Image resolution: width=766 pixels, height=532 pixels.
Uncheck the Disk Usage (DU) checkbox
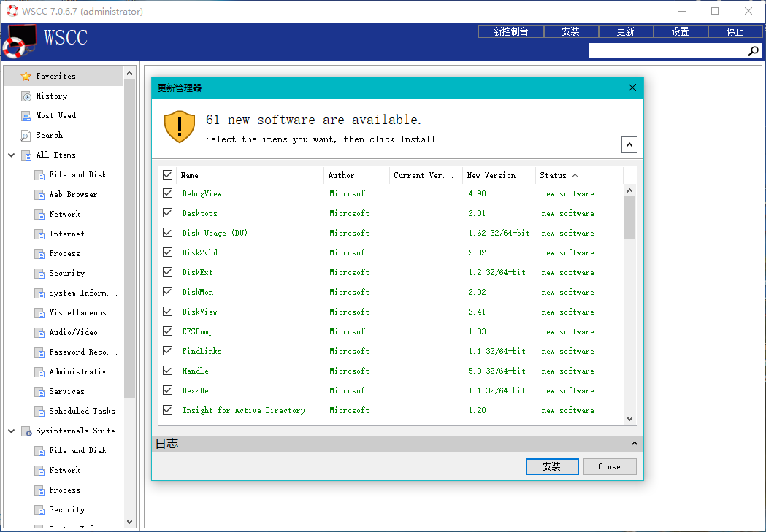(167, 232)
